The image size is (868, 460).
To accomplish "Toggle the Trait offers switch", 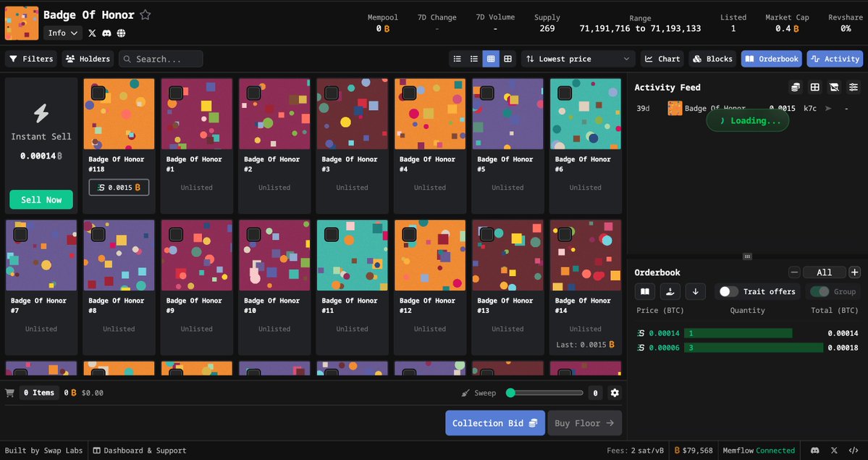I will click(728, 291).
